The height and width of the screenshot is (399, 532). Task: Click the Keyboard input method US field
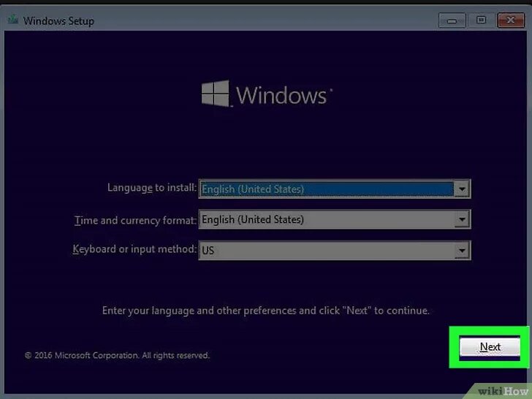point(335,251)
